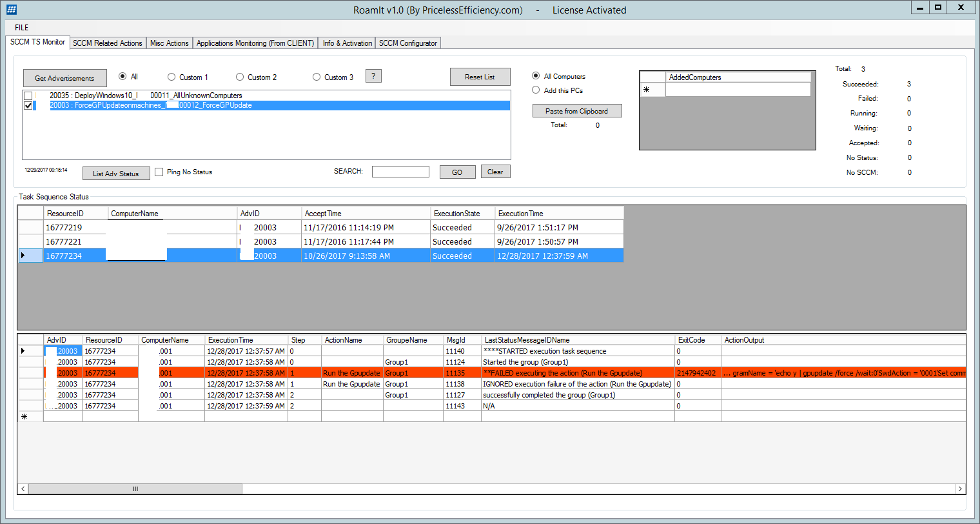980x524 pixels.
Task: Click the ExitCode column header
Action: point(698,340)
